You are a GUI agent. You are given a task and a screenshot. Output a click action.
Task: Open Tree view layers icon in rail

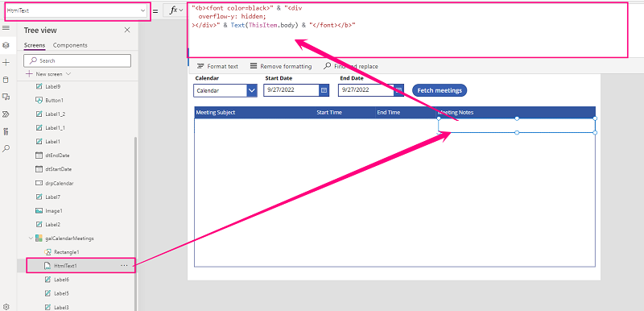tap(6, 45)
